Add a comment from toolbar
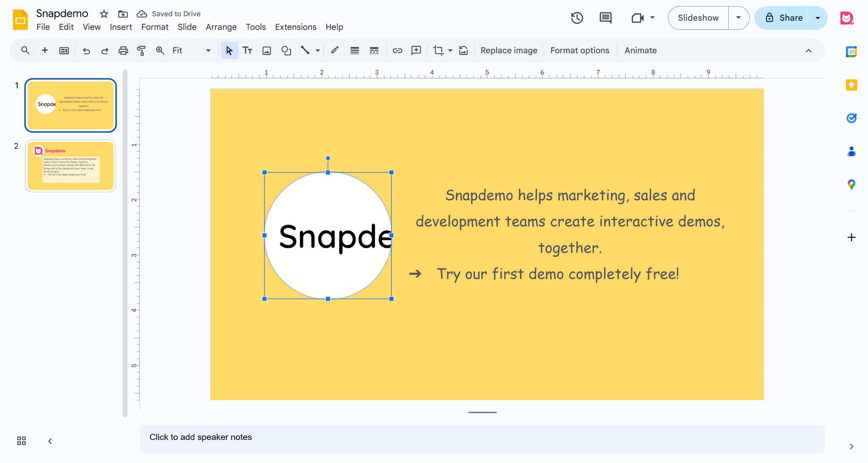Image resolution: width=868 pixels, height=463 pixels. [416, 51]
